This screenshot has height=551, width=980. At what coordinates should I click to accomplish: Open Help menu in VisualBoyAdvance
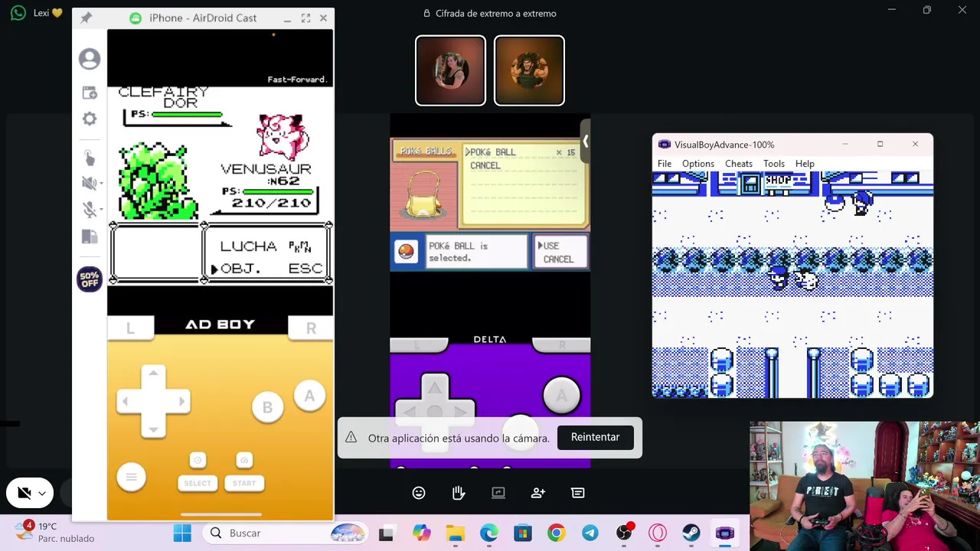coord(805,163)
